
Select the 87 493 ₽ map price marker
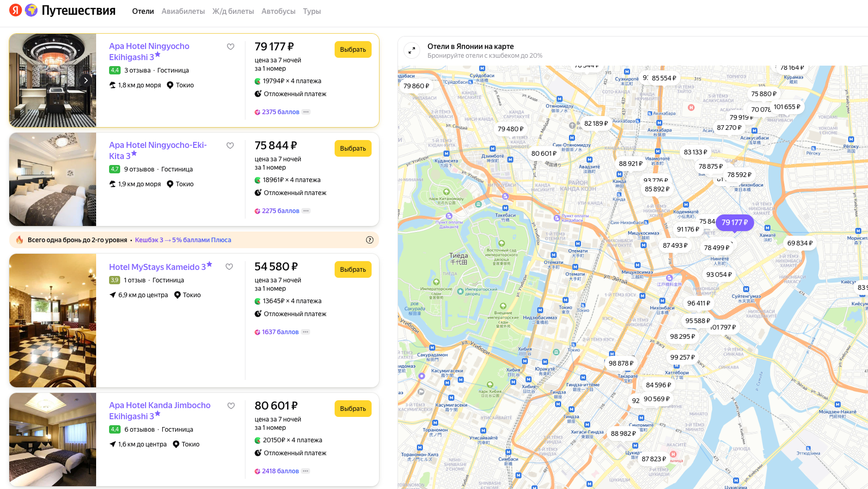(675, 245)
